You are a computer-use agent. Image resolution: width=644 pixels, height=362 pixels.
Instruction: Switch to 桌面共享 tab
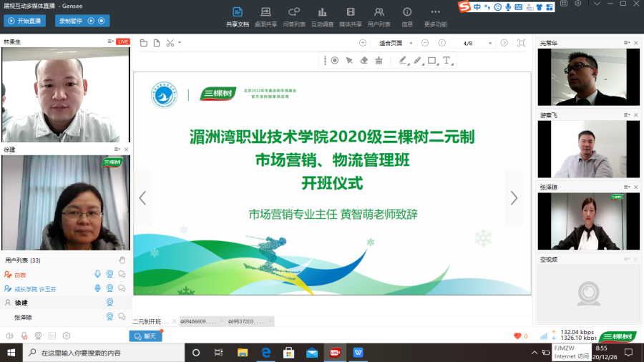pyautogui.click(x=265, y=16)
